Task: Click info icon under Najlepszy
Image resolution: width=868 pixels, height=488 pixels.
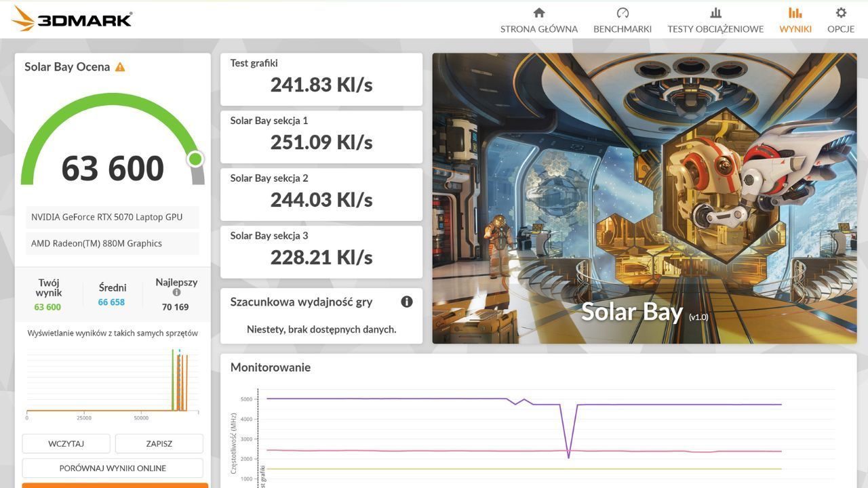Action: (176, 293)
